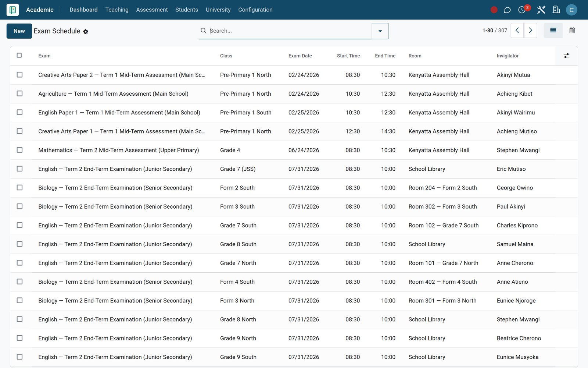Switch to calendar view

(572, 31)
